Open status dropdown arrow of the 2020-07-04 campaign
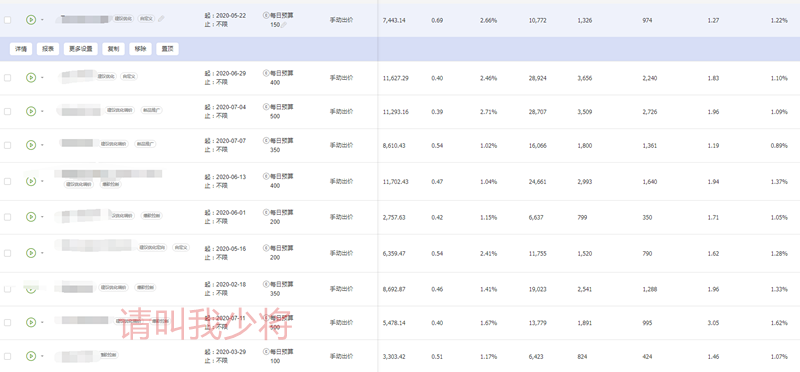This screenshot has height=372, width=800. pyautogui.click(x=42, y=111)
